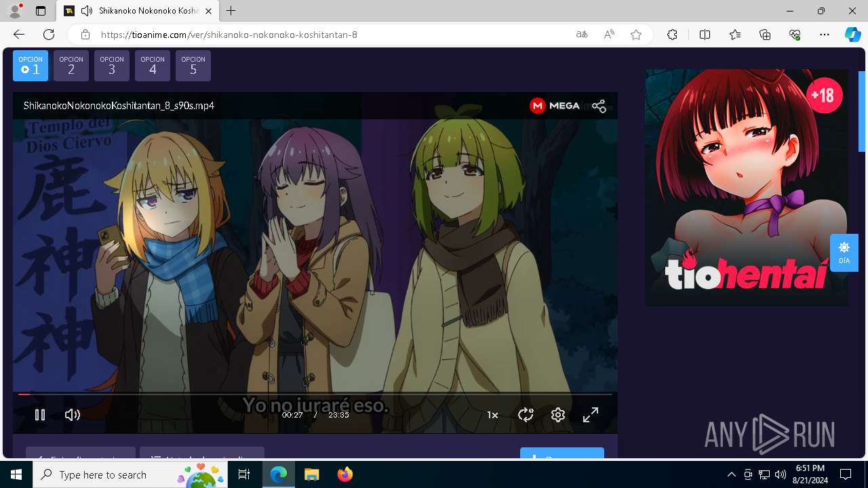
Task: Add this page to favorites star
Action: point(636,35)
